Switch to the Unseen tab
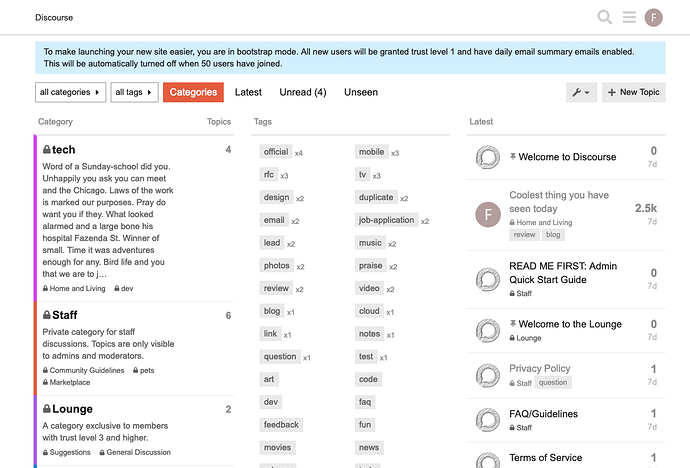Viewport: 690px width, 468px height. 361,92
